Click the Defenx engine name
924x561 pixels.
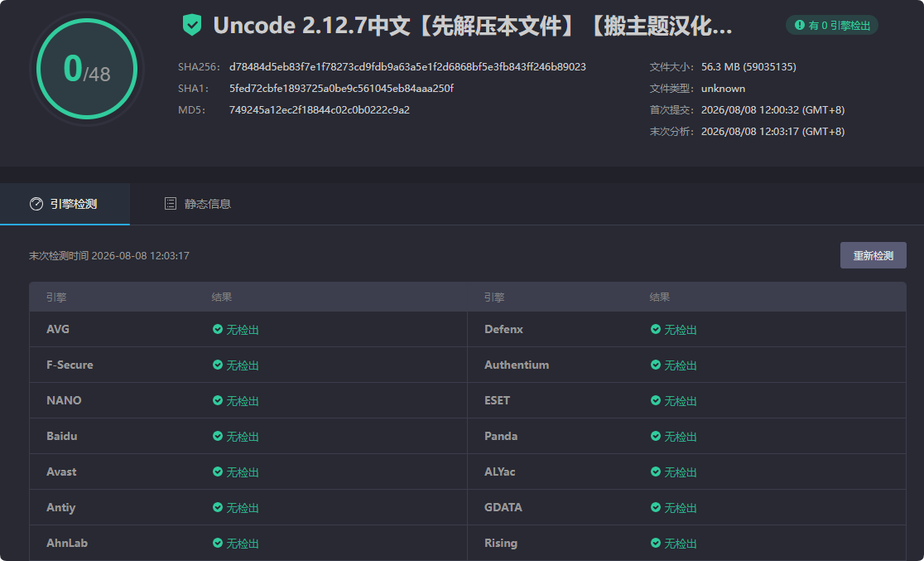[x=503, y=329]
